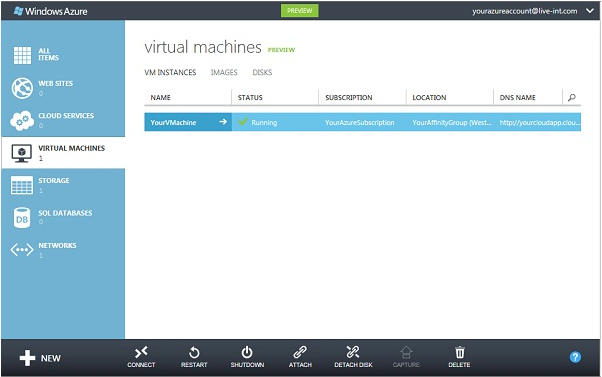Switch to the Images tab
Viewport: 602px width, 377px height.
[224, 72]
